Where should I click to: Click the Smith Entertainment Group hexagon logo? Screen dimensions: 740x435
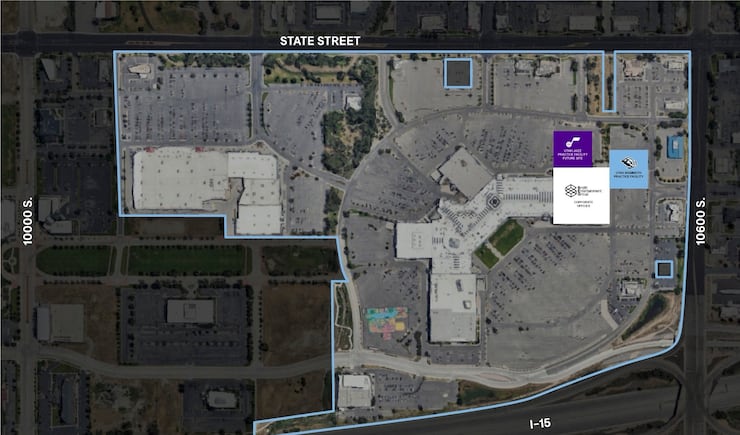pos(571,190)
